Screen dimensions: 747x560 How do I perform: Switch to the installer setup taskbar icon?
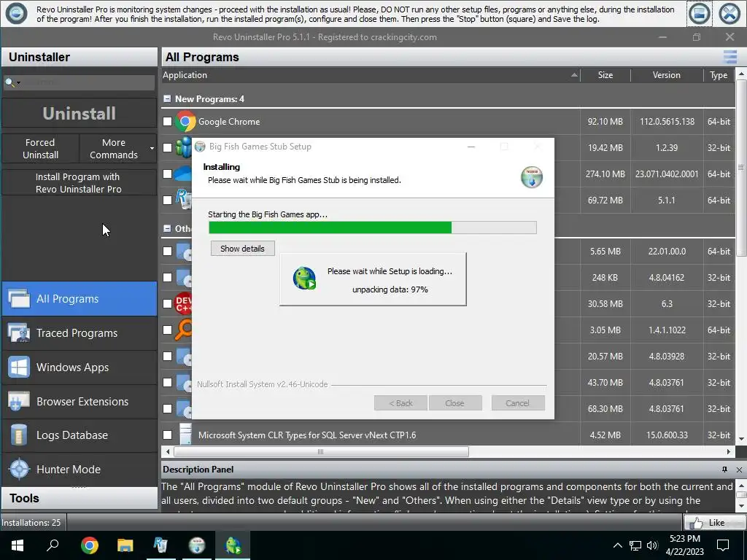(x=197, y=545)
